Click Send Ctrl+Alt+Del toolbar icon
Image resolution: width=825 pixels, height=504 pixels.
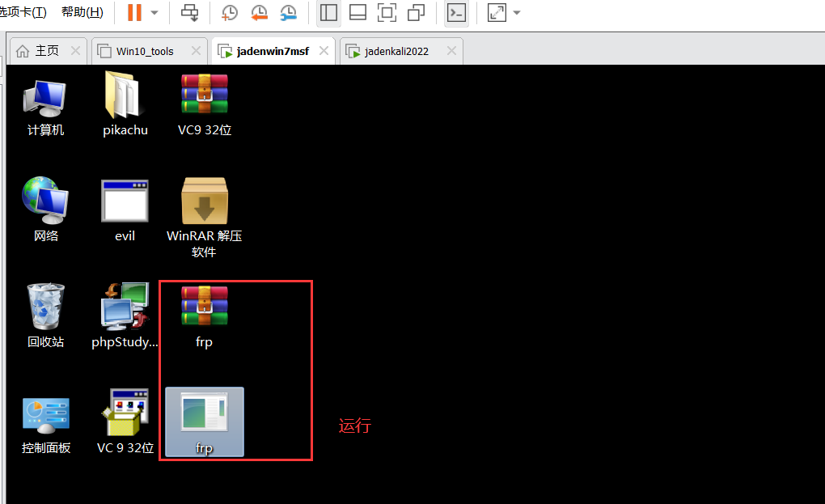(189, 13)
